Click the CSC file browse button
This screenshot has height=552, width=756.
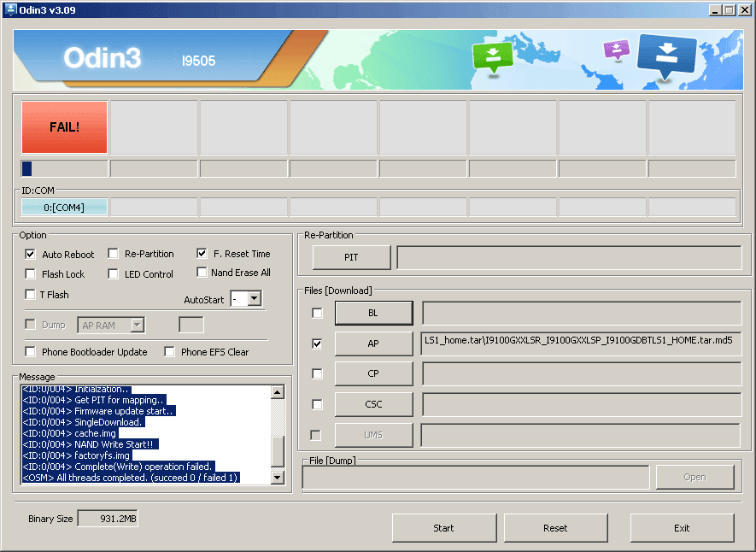pyautogui.click(x=373, y=404)
